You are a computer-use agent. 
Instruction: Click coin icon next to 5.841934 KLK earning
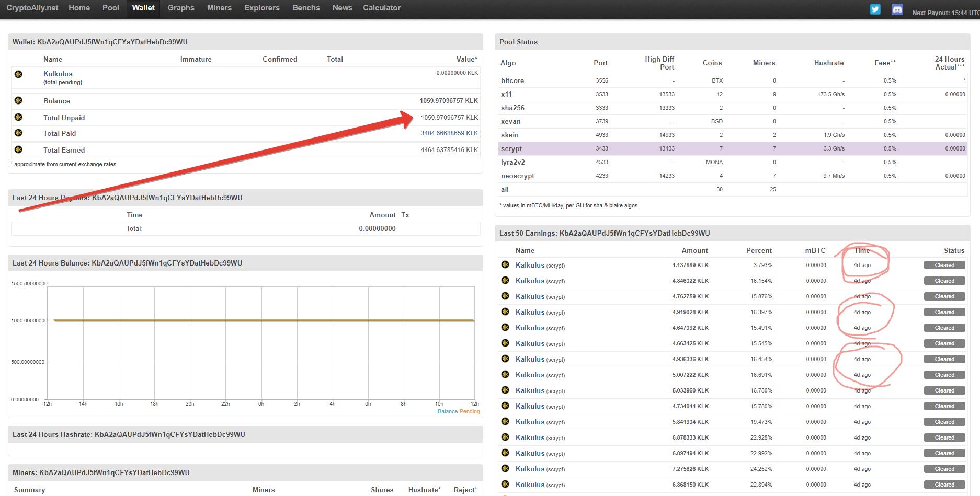[505, 421]
